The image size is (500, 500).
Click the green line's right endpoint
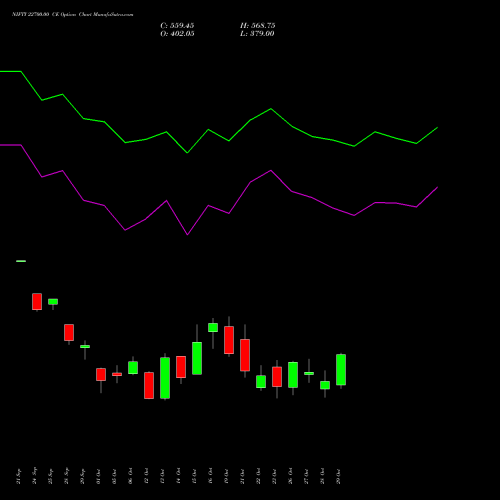click(437, 128)
